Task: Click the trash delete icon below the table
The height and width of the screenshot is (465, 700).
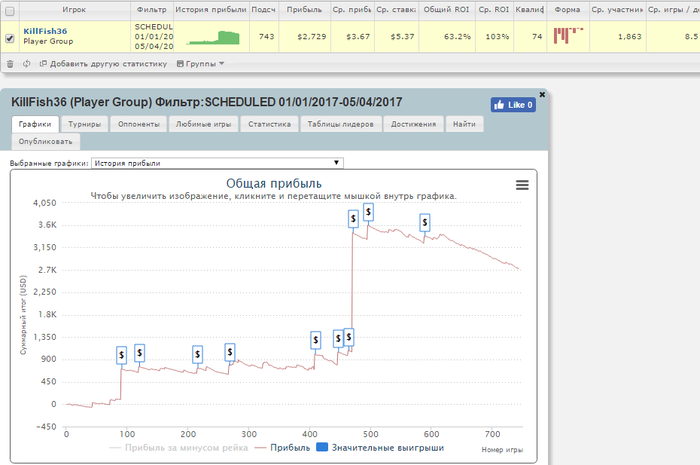Action: (10, 64)
